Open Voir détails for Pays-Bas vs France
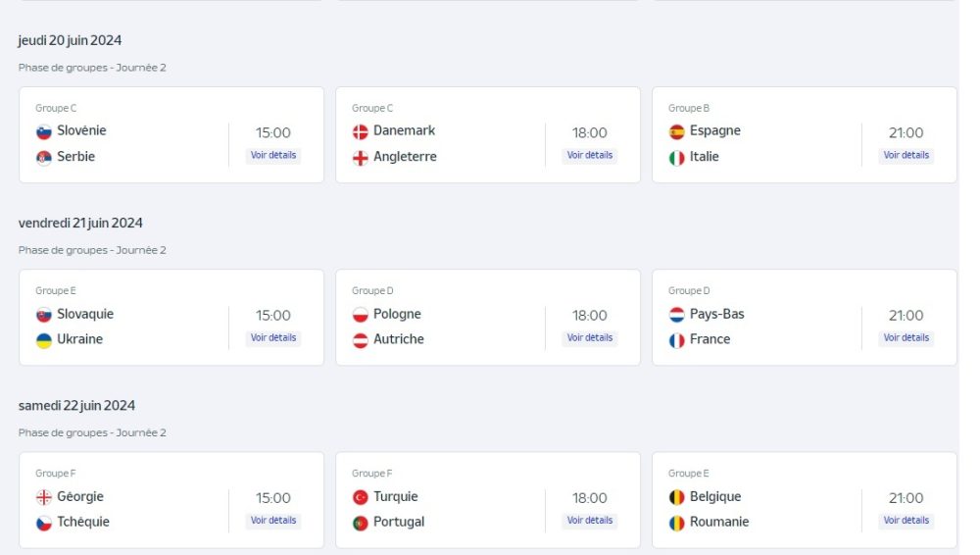980x555 pixels. pos(906,338)
